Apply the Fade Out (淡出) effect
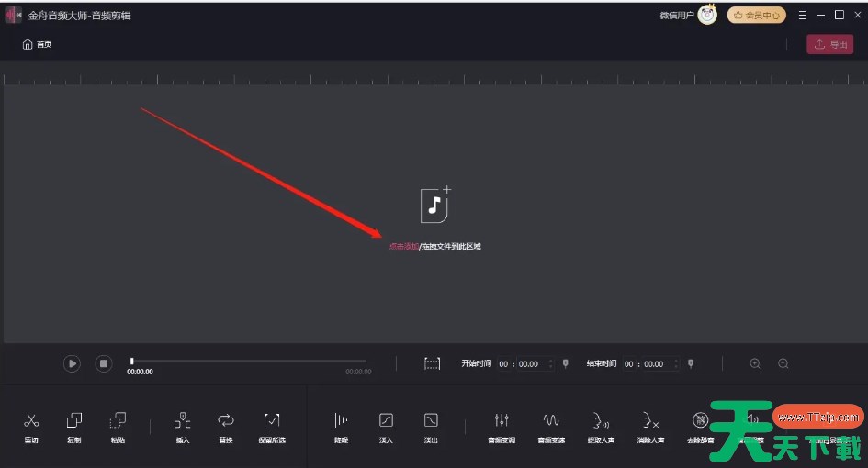This screenshot has width=868, height=468. point(431,427)
